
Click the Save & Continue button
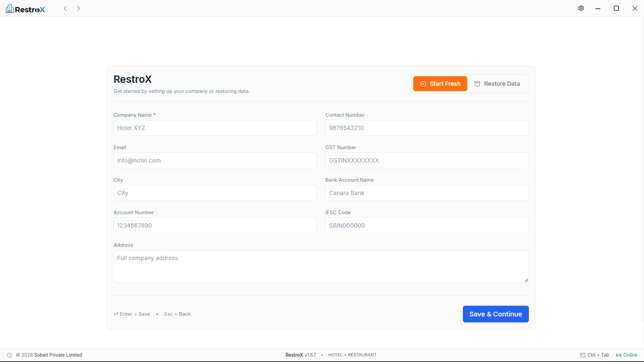496,314
